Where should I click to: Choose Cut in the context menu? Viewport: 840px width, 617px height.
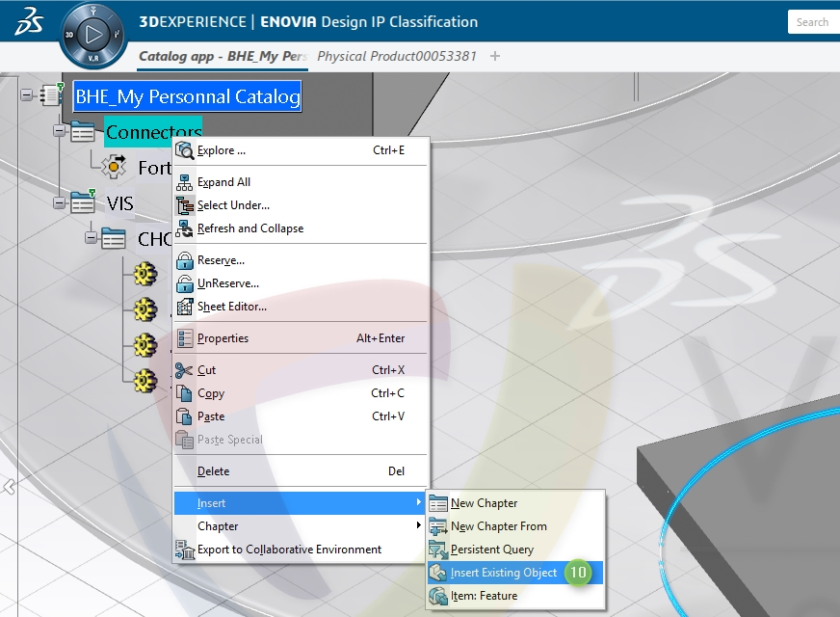301,370
